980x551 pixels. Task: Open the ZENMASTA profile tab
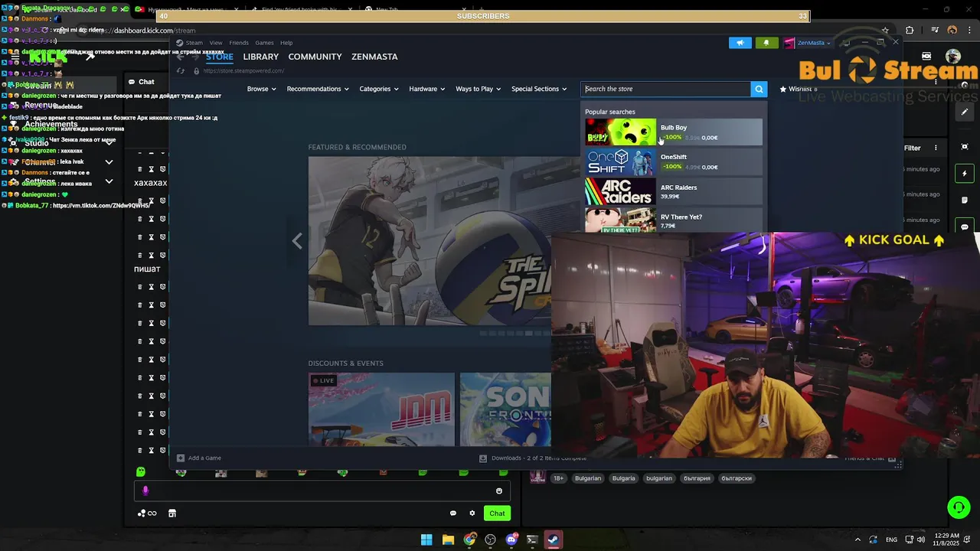click(x=374, y=57)
